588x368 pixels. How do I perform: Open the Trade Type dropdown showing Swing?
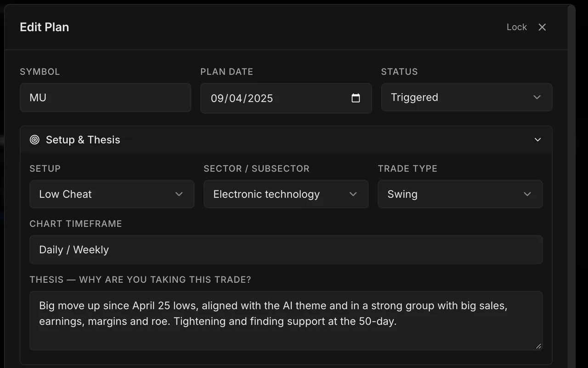coord(460,194)
